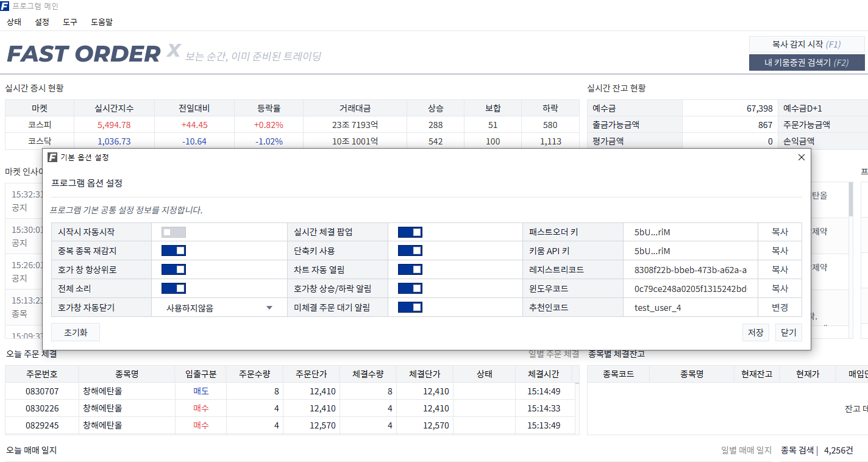The image size is (868, 462).
Task: Select order row 0830707
Action: pos(291,391)
